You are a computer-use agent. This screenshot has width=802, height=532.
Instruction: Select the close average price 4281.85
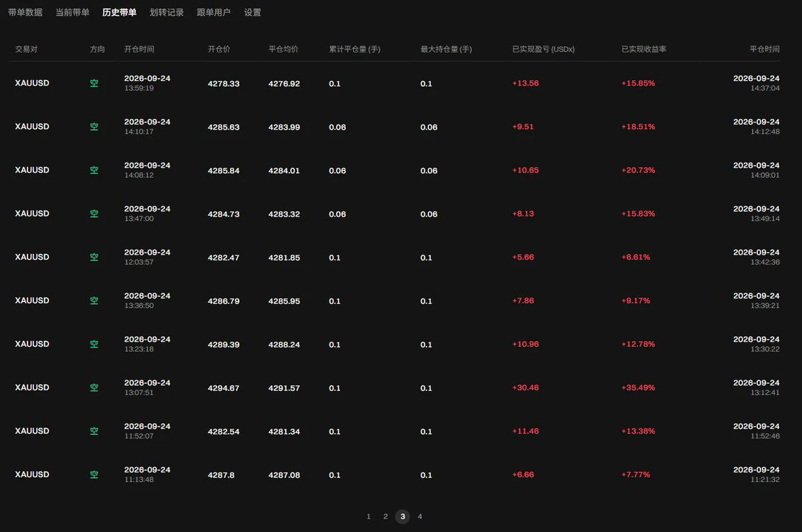click(284, 257)
